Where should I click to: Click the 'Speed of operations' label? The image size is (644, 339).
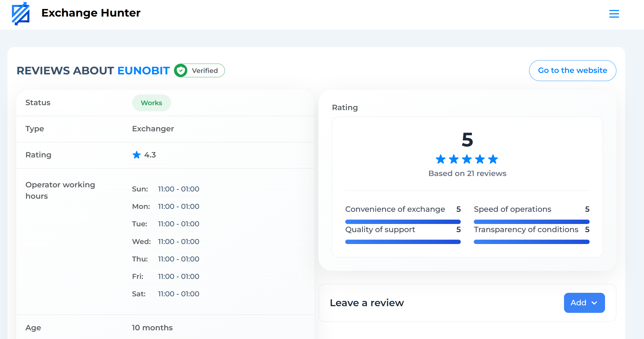[x=513, y=209]
